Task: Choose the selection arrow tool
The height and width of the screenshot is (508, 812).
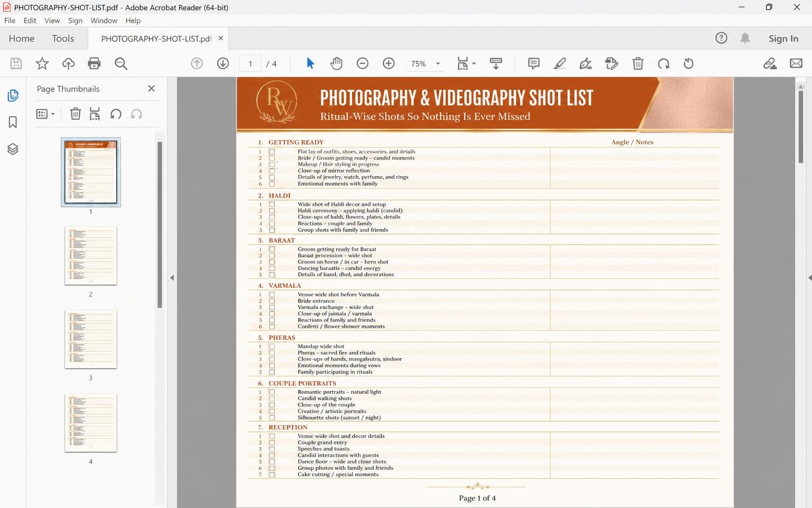Action: 310,63
